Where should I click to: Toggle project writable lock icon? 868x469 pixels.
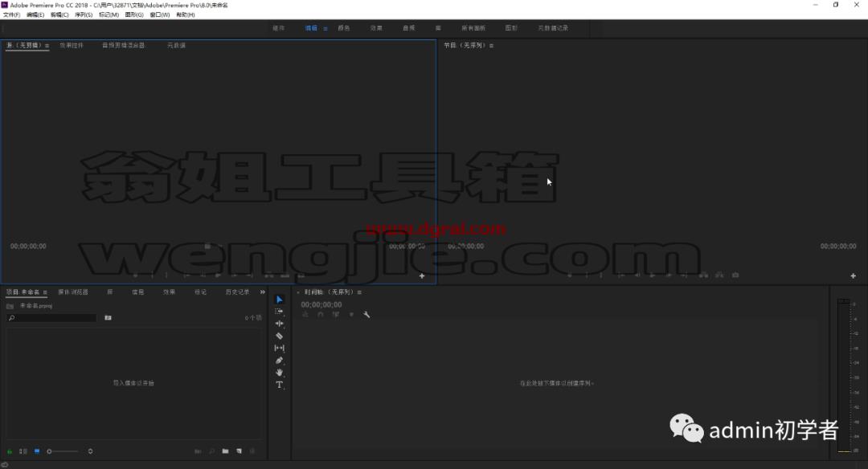pyautogui.click(x=10, y=451)
